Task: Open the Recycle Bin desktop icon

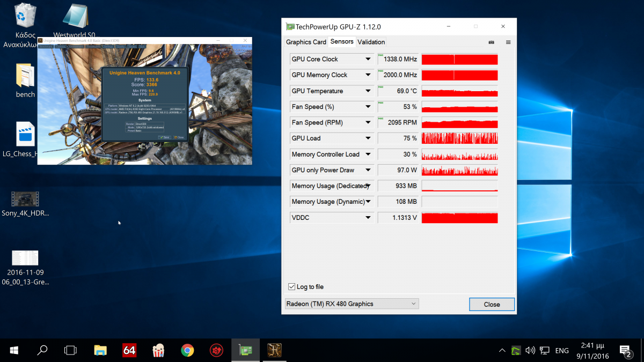Action: click(26, 15)
